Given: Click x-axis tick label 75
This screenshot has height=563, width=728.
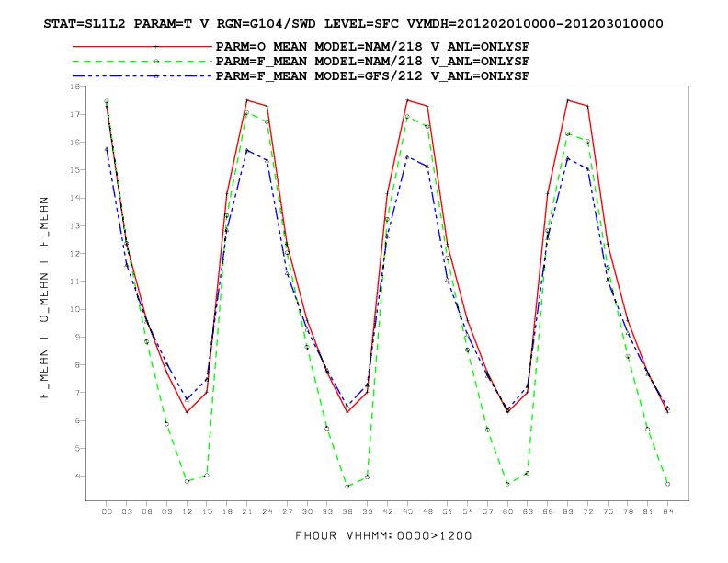Looking at the screenshot, I should [x=608, y=511].
